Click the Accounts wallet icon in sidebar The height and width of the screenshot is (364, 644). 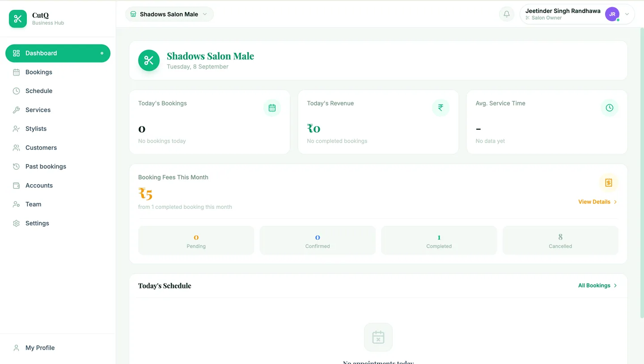(x=17, y=186)
